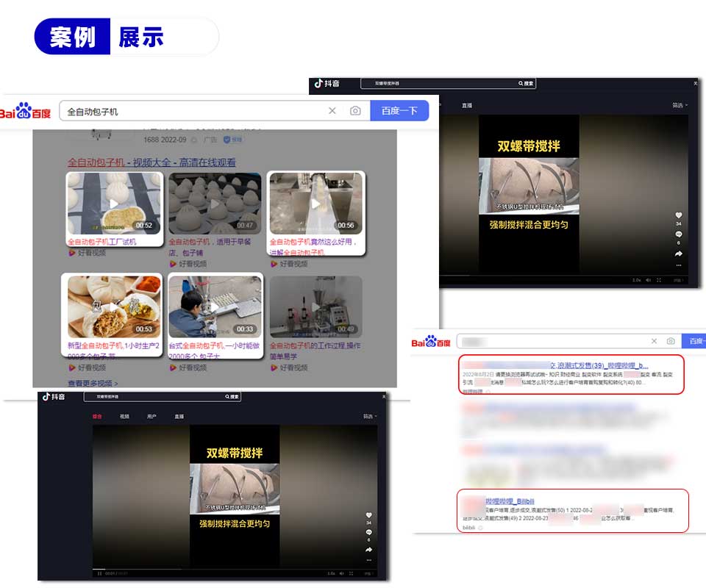Like the video in the lower Douyin window
The image size is (706, 588).
(368, 515)
